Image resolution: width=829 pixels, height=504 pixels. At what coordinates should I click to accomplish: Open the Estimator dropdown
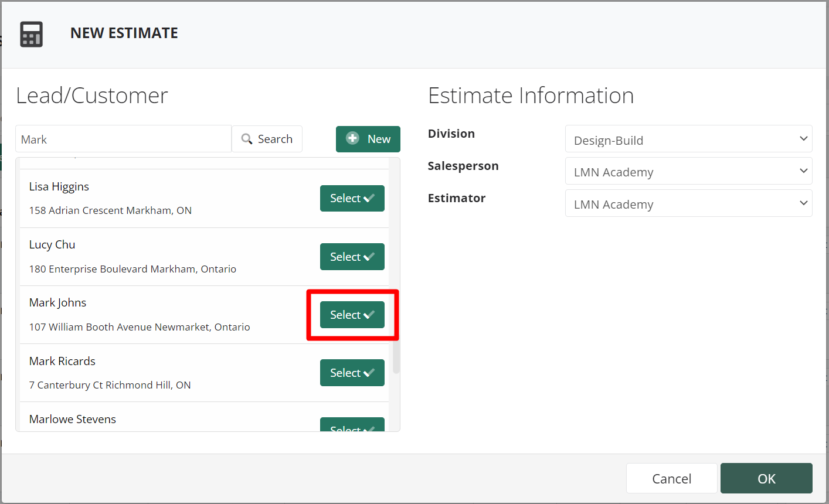(x=689, y=203)
